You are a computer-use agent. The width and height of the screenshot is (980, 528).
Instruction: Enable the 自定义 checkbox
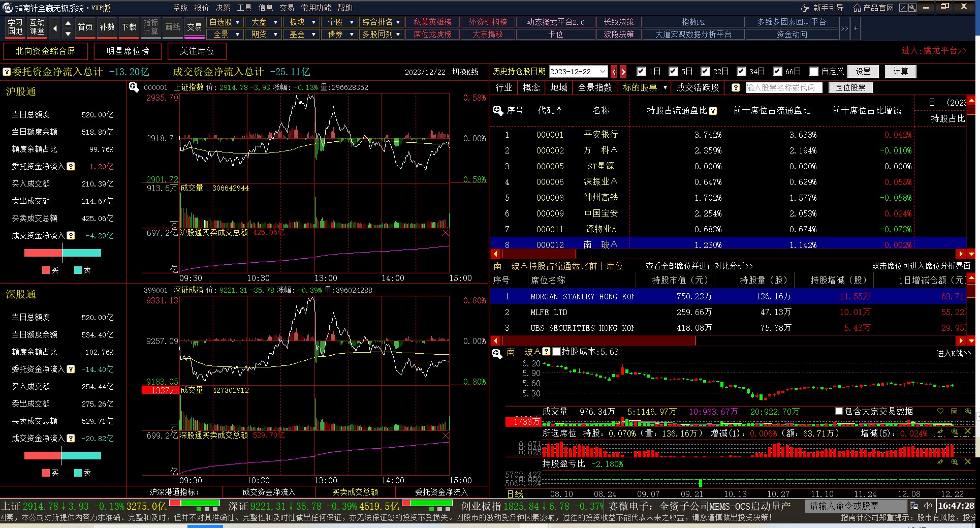pyautogui.click(x=814, y=72)
